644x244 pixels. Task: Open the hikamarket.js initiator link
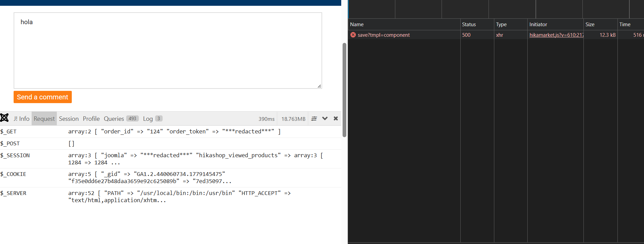click(556, 35)
